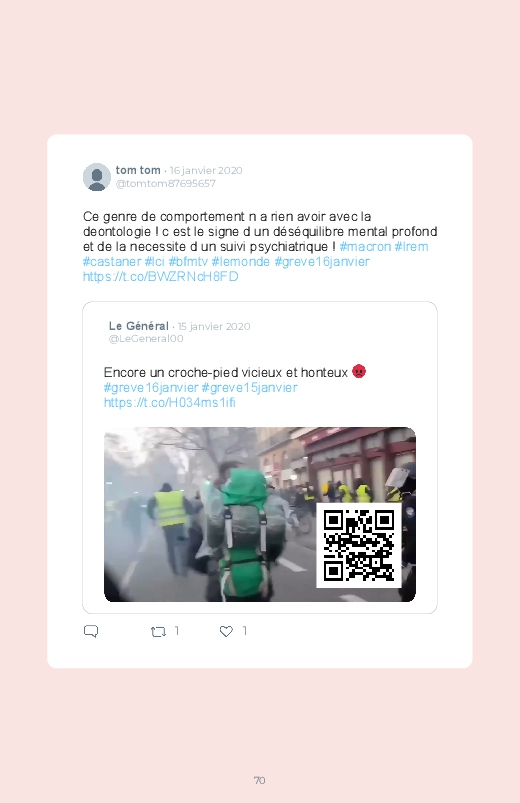
Task: Click the retweet arrows icon
Action: (x=158, y=631)
